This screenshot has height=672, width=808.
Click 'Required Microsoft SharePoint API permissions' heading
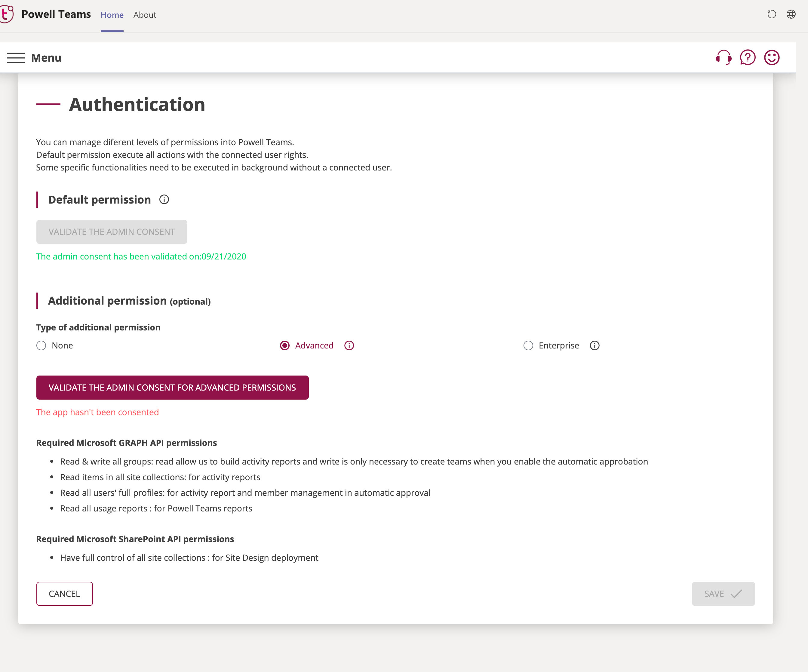coord(135,539)
